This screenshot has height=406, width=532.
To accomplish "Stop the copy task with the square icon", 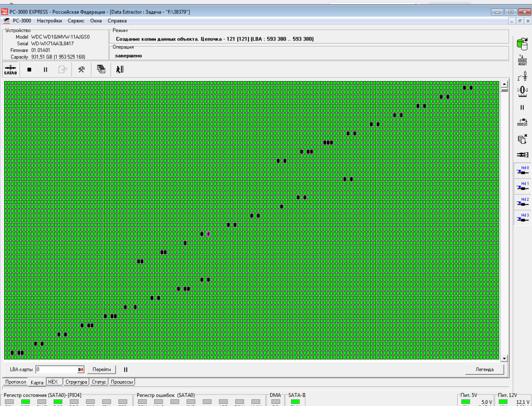I will pos(29,70).
